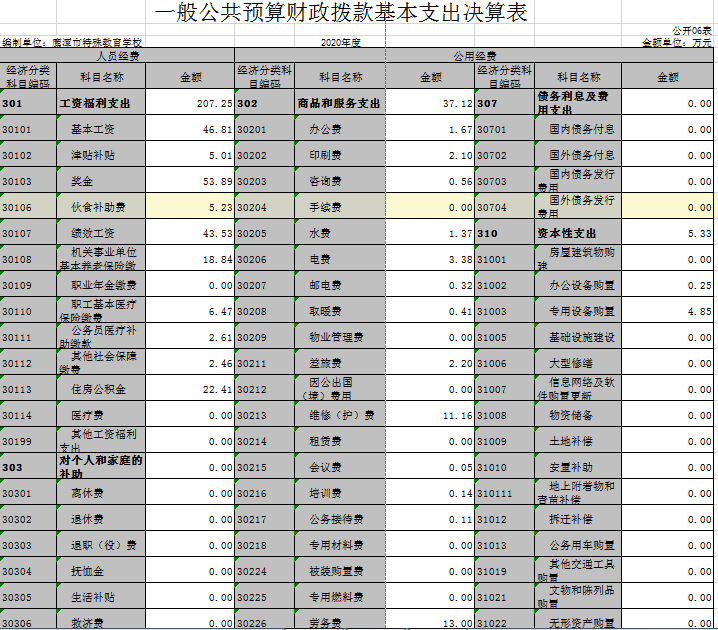This screenshot has width=718, height=630.
Task: Select cell 301 code
Action: point(28,102)
